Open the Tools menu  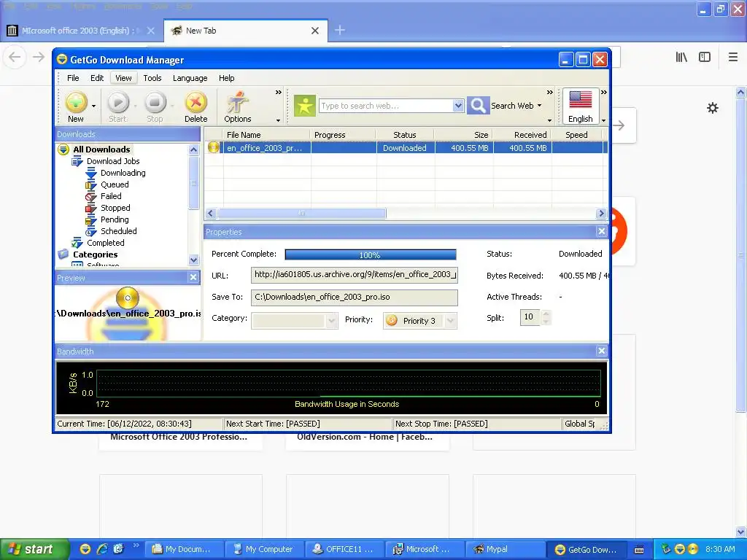pyautogui.click(x=152, y=78)
